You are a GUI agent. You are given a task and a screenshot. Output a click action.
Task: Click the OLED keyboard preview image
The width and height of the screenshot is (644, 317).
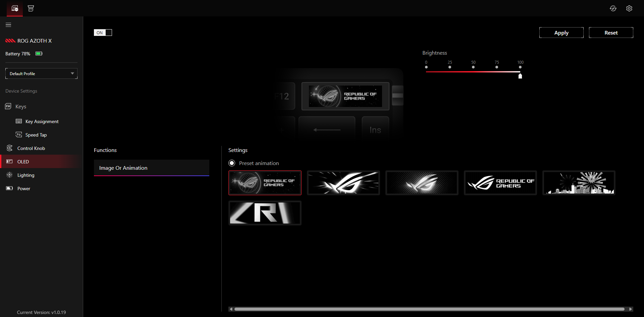coord(345,96)
